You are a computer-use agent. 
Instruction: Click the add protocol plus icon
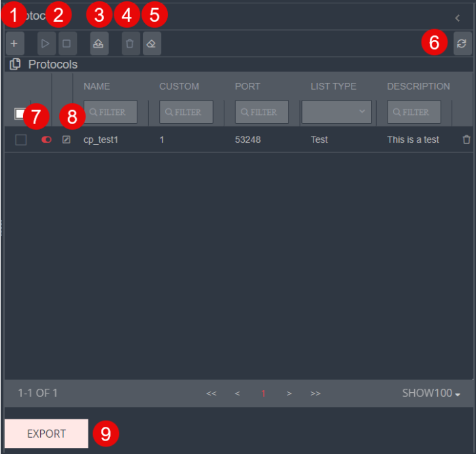coord(14,43)
